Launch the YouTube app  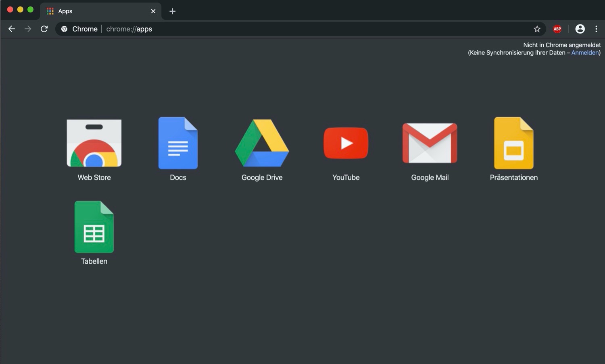tap(346, 143)
